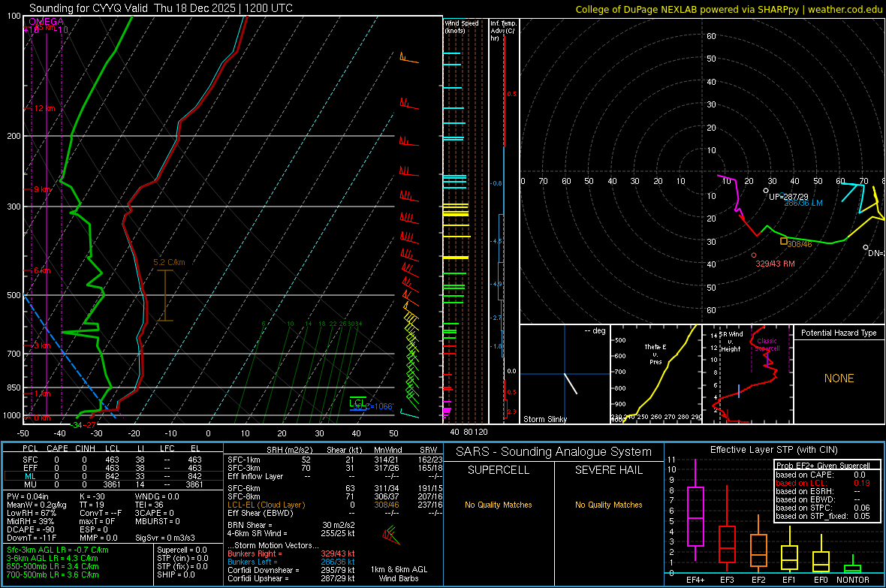Select the highlighted ML parcel row
Screen dimensions: 886x588
click(113, 476)
